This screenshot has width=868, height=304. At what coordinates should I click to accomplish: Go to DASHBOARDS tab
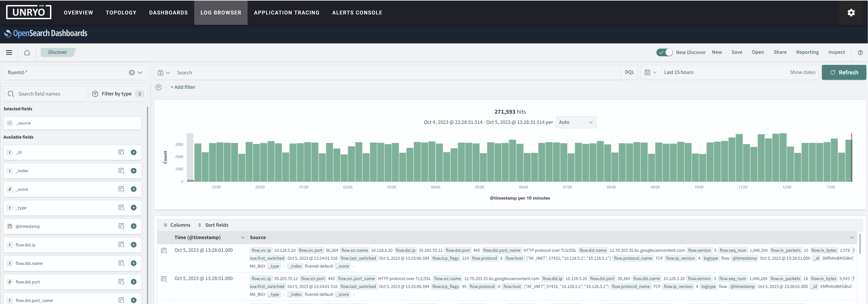[168, 13]
